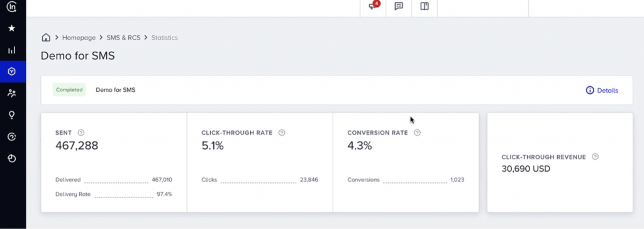Click the Demo for SMS page title
The height and width of the screenshot is (229, 644).
77,56
